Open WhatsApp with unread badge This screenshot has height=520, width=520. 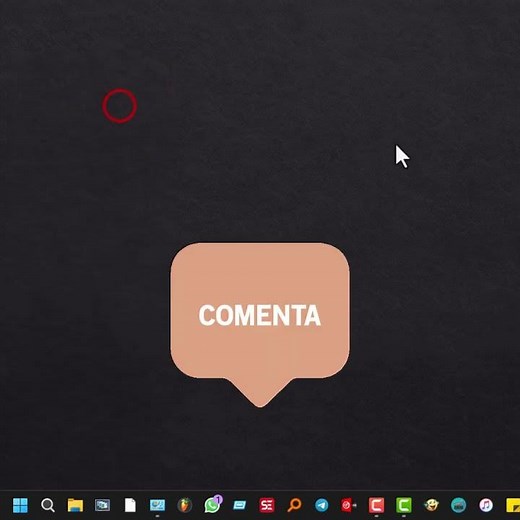pyautogui.click(x=212, y=505)
